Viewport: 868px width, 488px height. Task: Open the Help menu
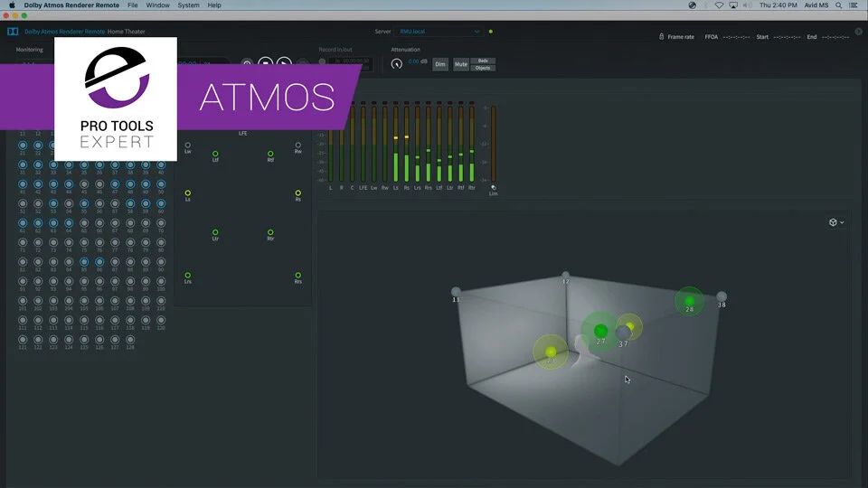(214, 5)
